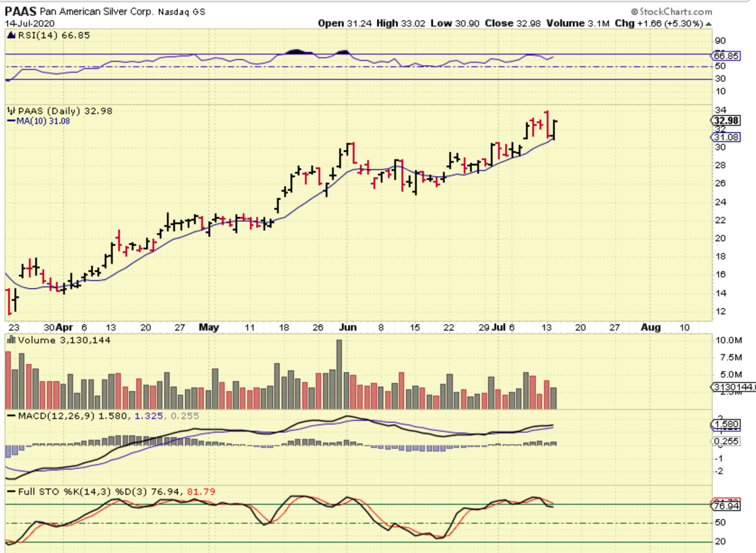Click the RSI(14) 66.85 panel label

coord(54,35)
